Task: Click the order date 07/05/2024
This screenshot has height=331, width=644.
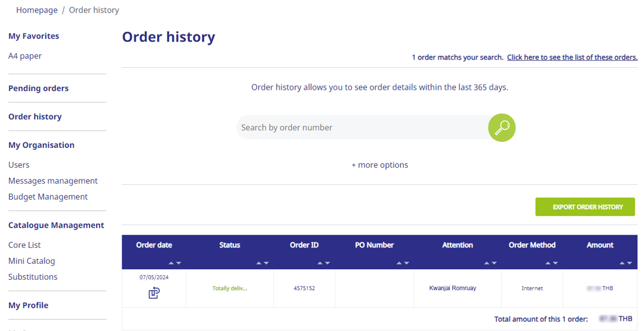Action: [154, 277]
